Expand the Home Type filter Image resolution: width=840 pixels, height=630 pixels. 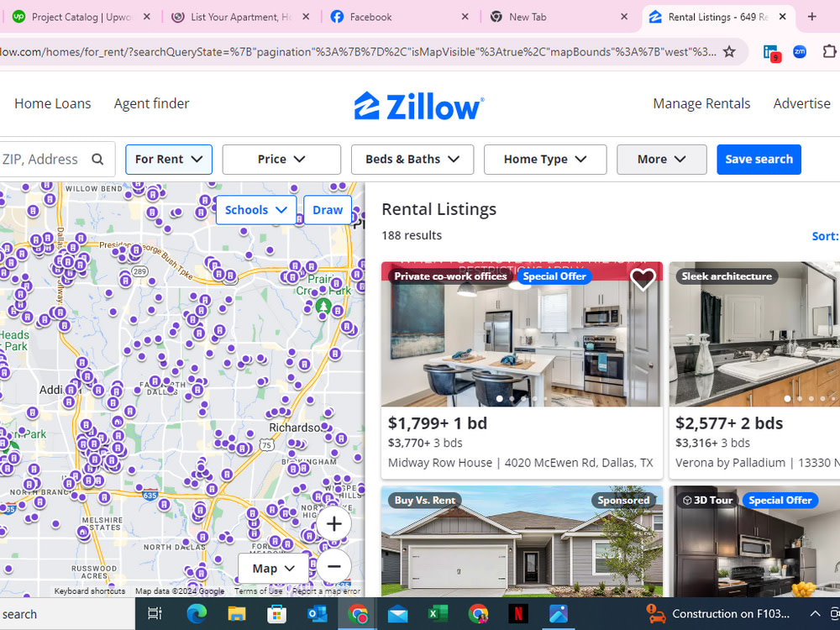tap(545, 159)
